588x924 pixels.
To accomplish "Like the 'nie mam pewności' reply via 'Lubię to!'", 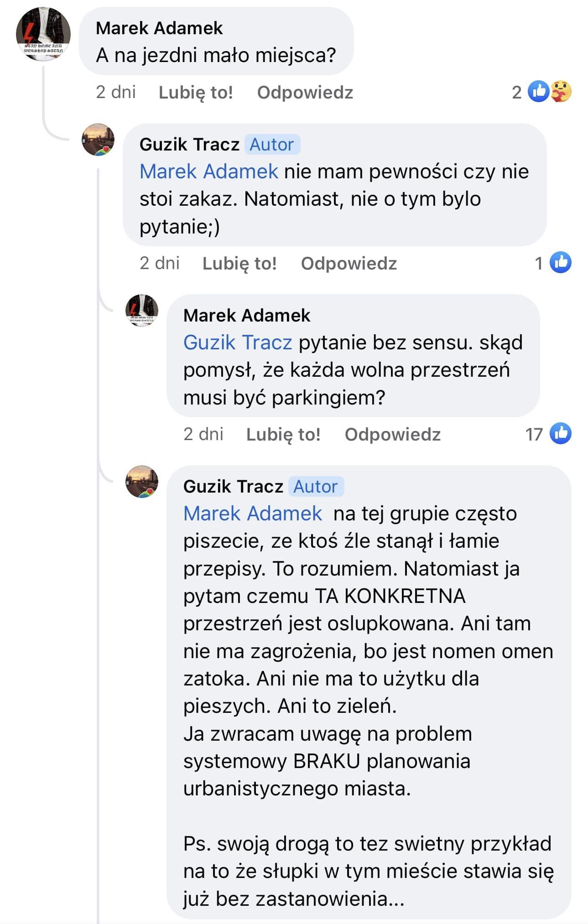I will click(x=239, y=263).
